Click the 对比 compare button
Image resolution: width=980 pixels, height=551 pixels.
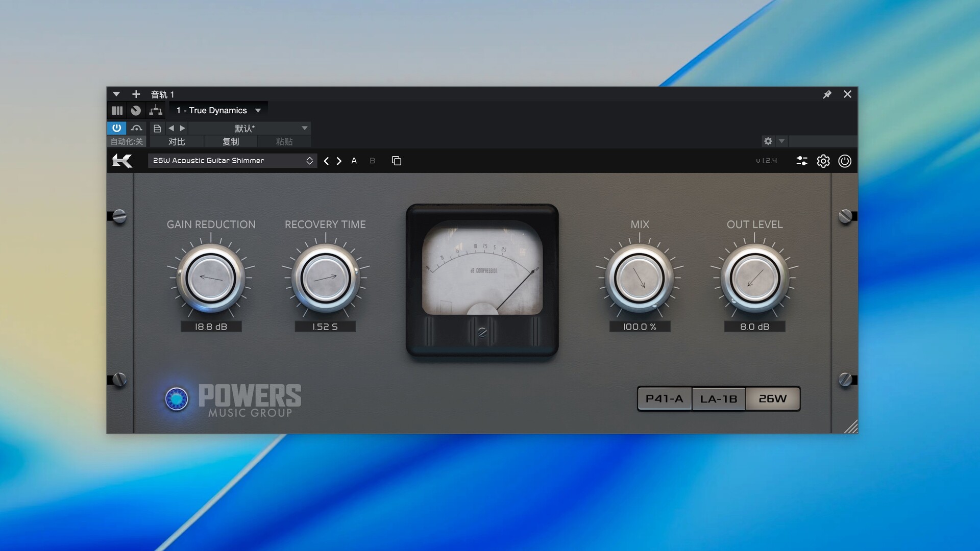[177, 142]
